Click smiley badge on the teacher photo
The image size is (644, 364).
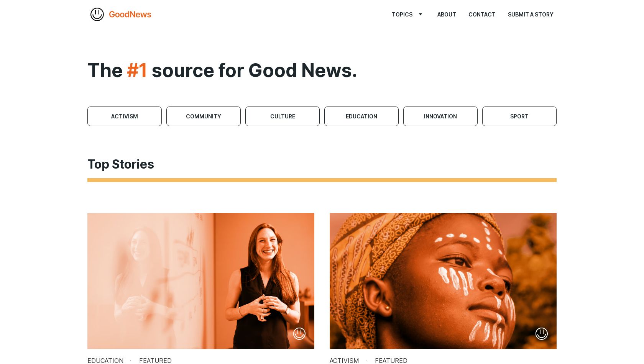299,334
